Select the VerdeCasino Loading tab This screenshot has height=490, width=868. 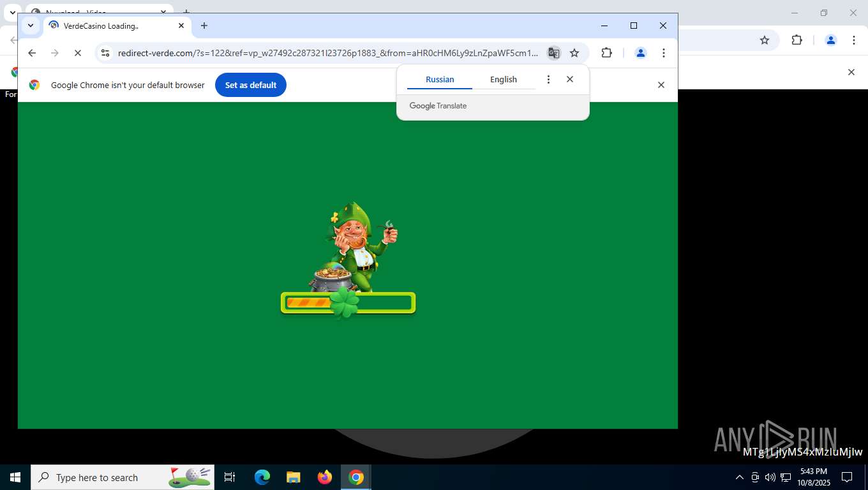click(x=116, y=26)
